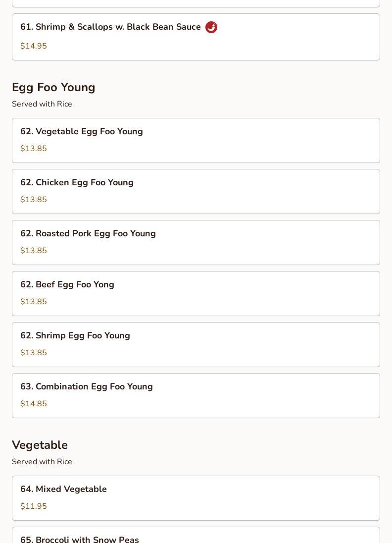This screenshot has width=392, height=543.
Task: Click the Egg Foo Young section heading
Action: coord(53,87)
